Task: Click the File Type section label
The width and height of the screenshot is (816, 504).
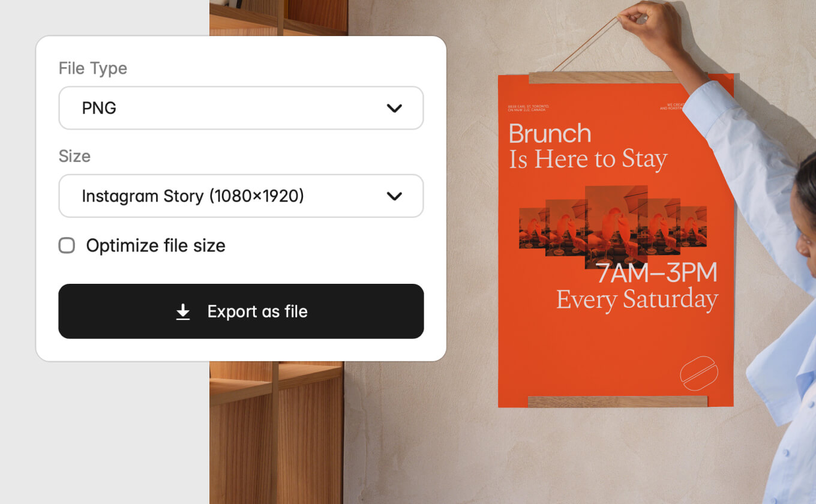Action: (x=92, y=68)
